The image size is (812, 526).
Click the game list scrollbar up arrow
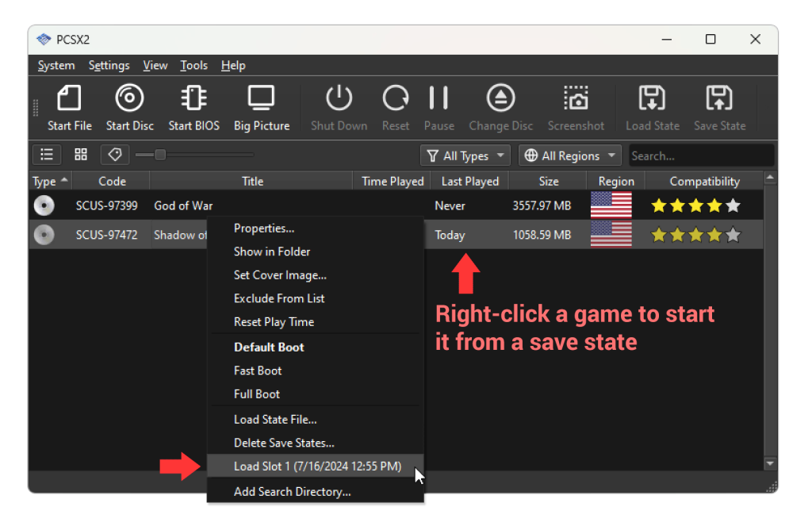(770, 179)
